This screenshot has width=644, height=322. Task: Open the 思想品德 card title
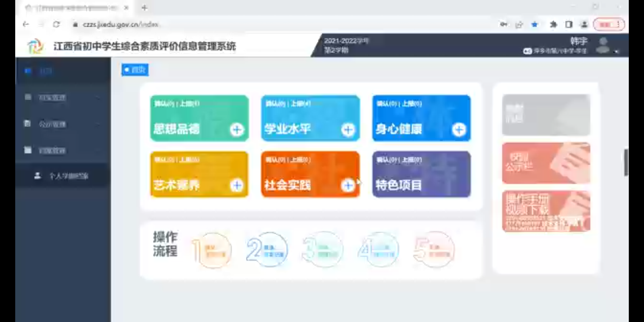(177, 129)
